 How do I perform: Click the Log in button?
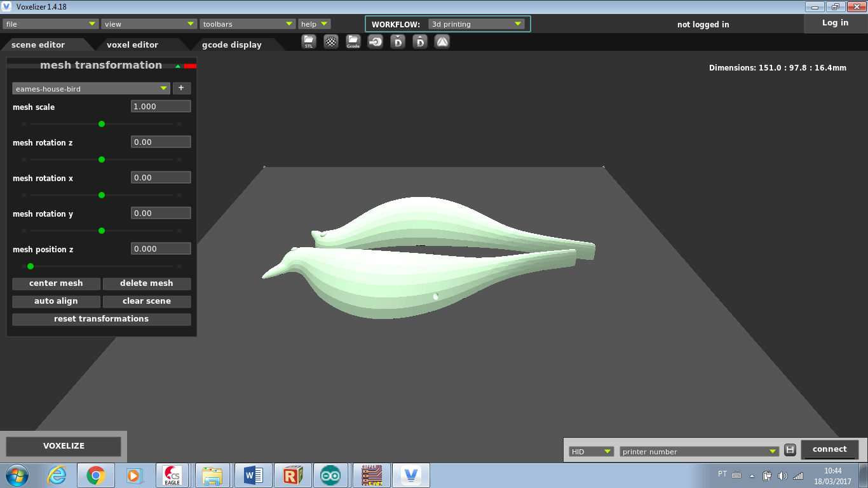click(x=835, y=23)
